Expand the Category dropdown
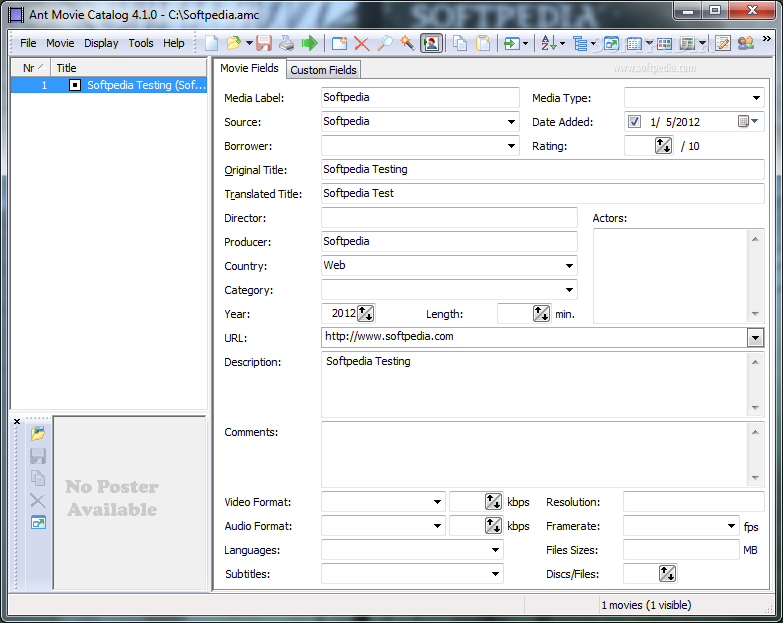This screenshot has height=623, width=783. [569, 290]
